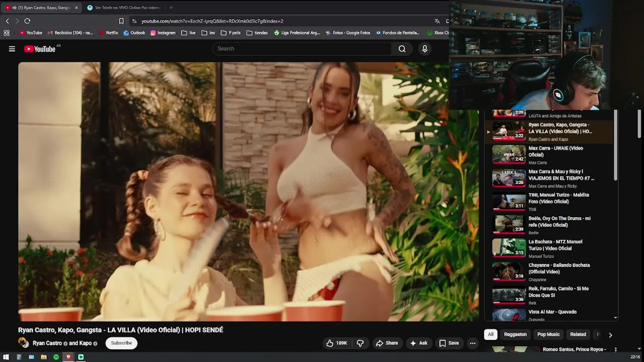The height and width of the screenshot is (362, 644).
Task: Switch to the Ver Telefe en VIVO tab
Action: point(123,8)
